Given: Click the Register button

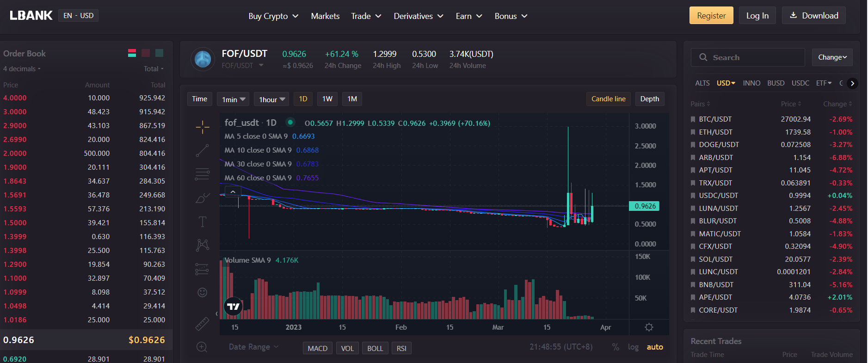Looking at the screenshot, I should pyautogui.click(x=711, y=16).
